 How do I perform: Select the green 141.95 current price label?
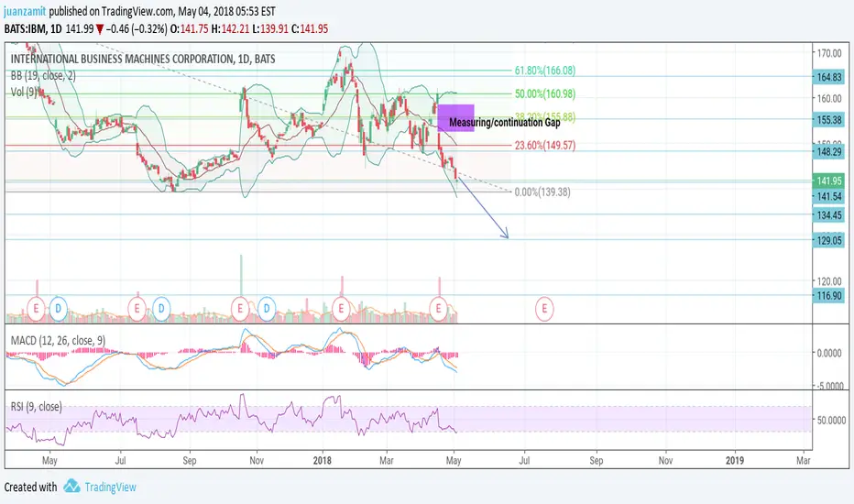coord(829,181)
